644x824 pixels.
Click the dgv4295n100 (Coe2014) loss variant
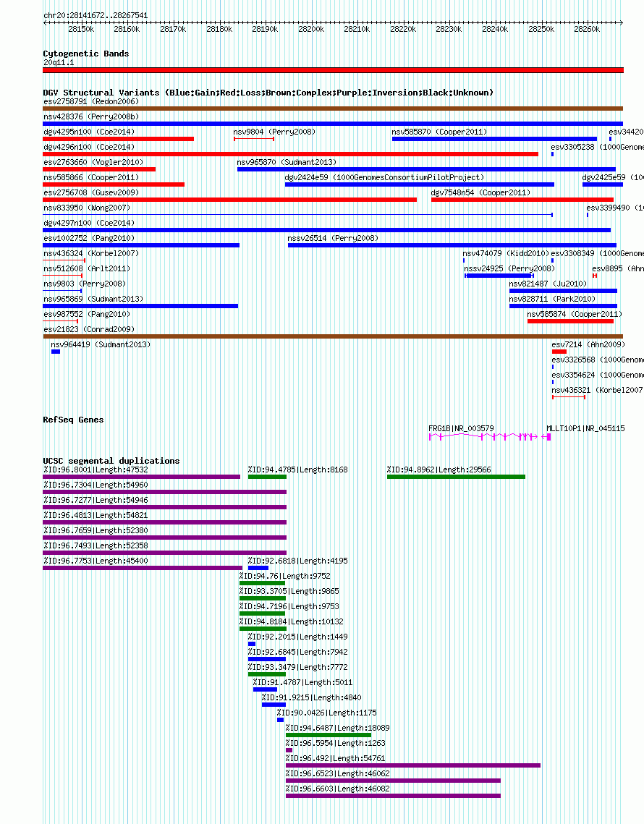(x=118, y=139)
